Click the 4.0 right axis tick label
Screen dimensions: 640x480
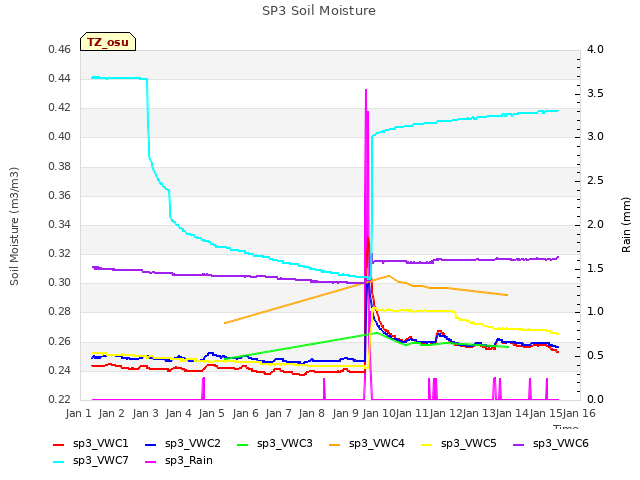tap(595, 49)
